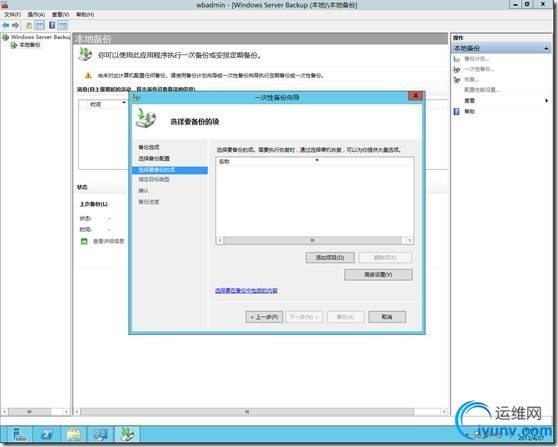Image resolution: width=558 pixels, height=447 pixels.
Task: Expand the 查看 submenu arrow in the Actions pane
Action: (x=547, y=101)
